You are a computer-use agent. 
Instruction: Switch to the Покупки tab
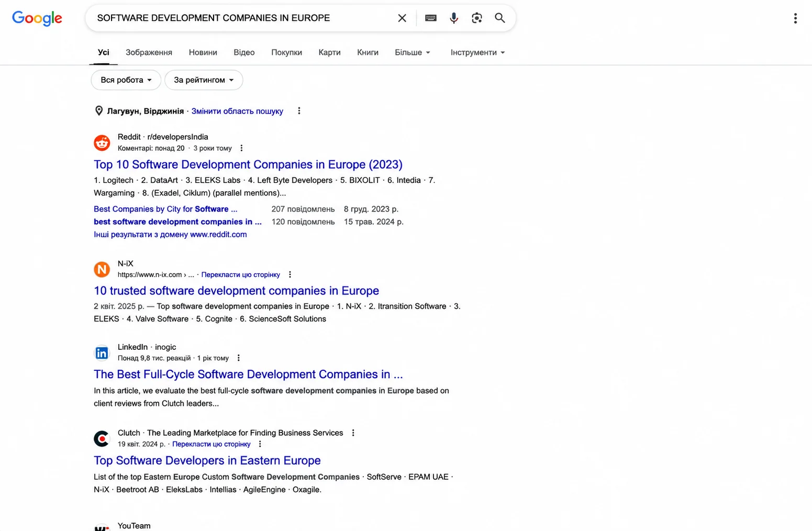click(286, 52)
